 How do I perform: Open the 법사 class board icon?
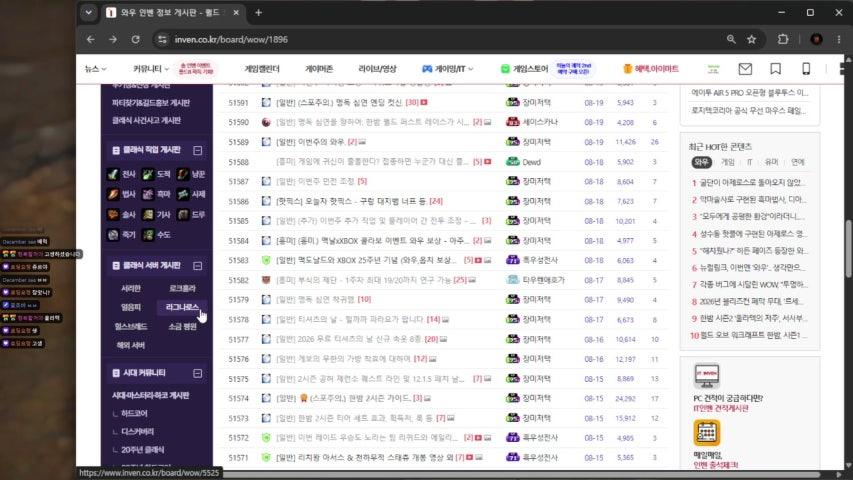click(x=113, y=194)
